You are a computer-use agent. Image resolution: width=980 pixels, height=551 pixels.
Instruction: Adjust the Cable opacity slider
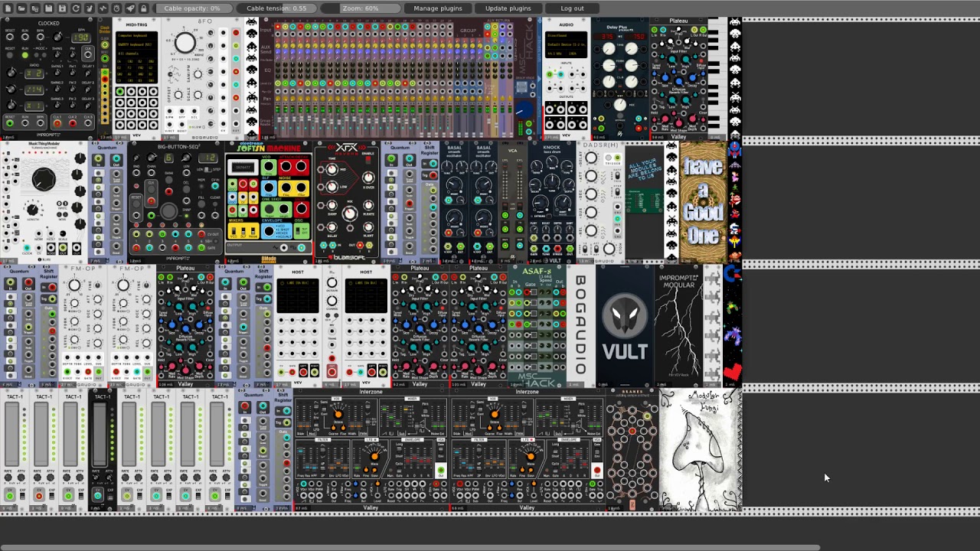click(x=192, y=8)
